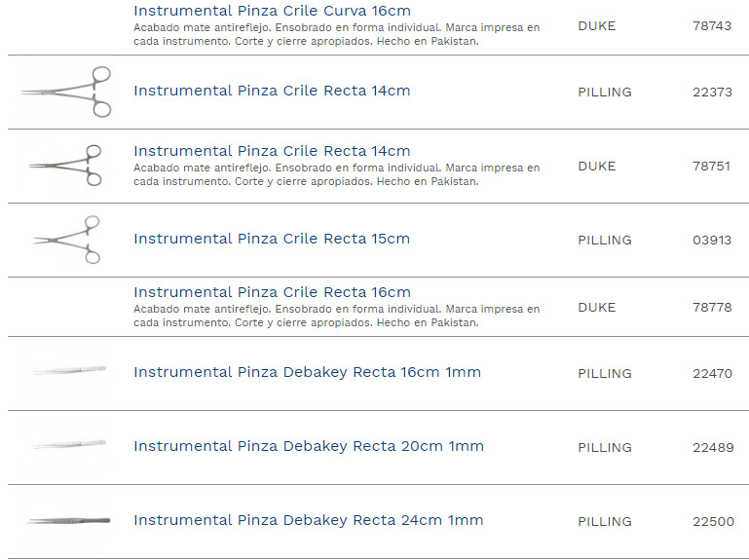Image resolution: width=749 pixels, height=560 pixels.
Task: Open Pilling Instrumental Pinza Crile Recta 14cm
Action: click(272, 91)
